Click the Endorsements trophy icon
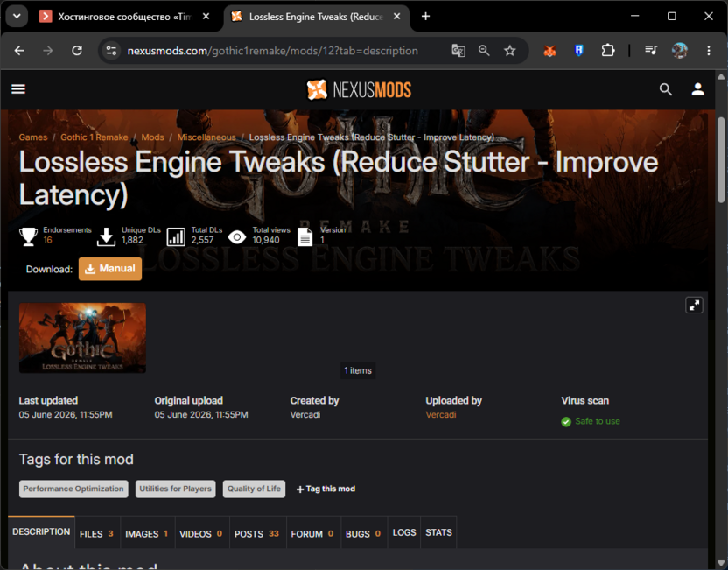728x570 pixels. (28, 236)
